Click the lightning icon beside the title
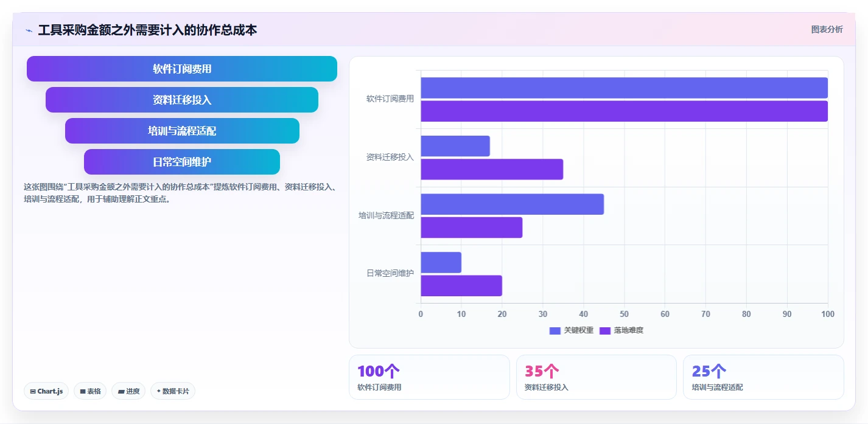Screen dimensions: 868x424 29,30
